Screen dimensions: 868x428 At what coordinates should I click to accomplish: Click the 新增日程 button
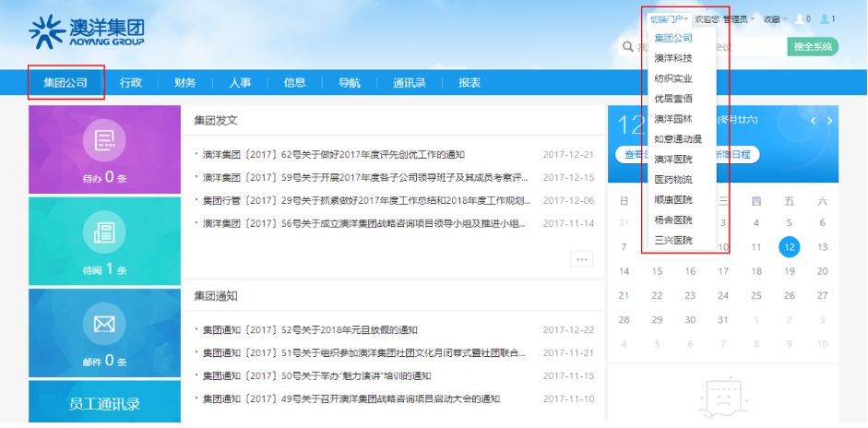point(733,154)
